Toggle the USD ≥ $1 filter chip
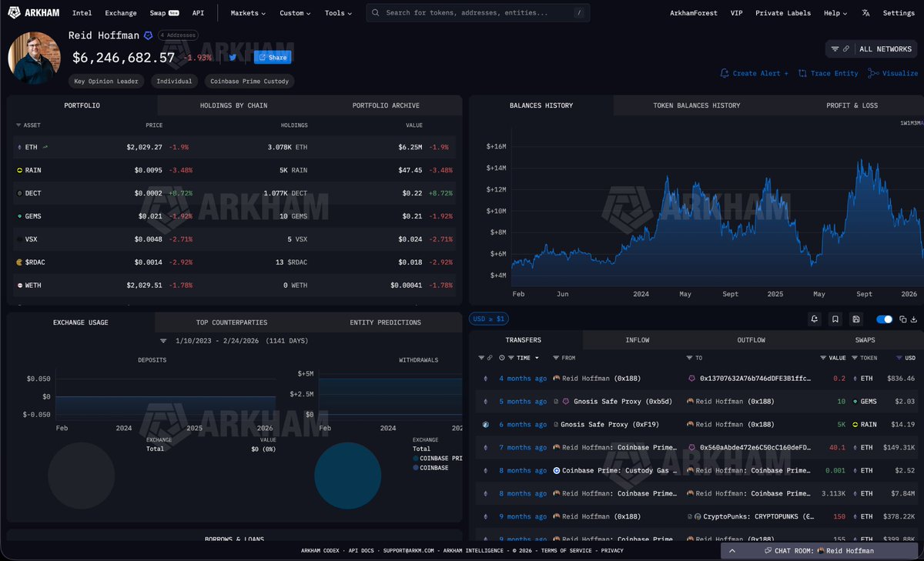This screenshot has width=924, height=561. (489, 319)
